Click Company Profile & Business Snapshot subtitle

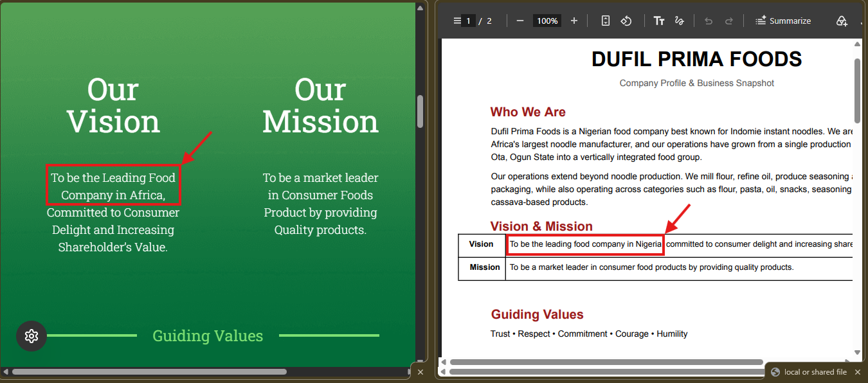pyautogui.click(x=696, y=83)
